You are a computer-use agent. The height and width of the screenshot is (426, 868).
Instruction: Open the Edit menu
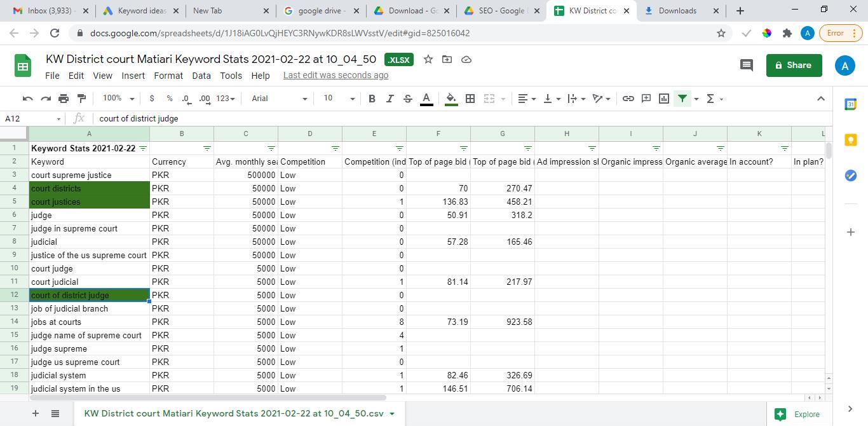point(76,76)
